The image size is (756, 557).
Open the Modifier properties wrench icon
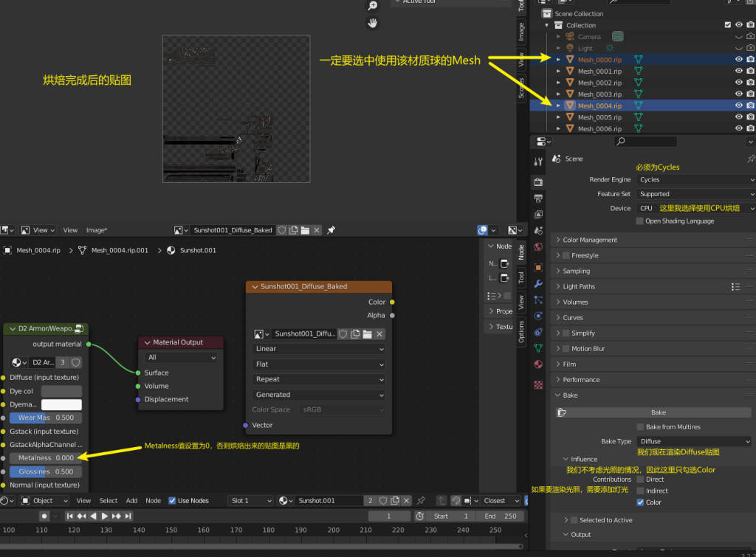(x=538, y=283)
